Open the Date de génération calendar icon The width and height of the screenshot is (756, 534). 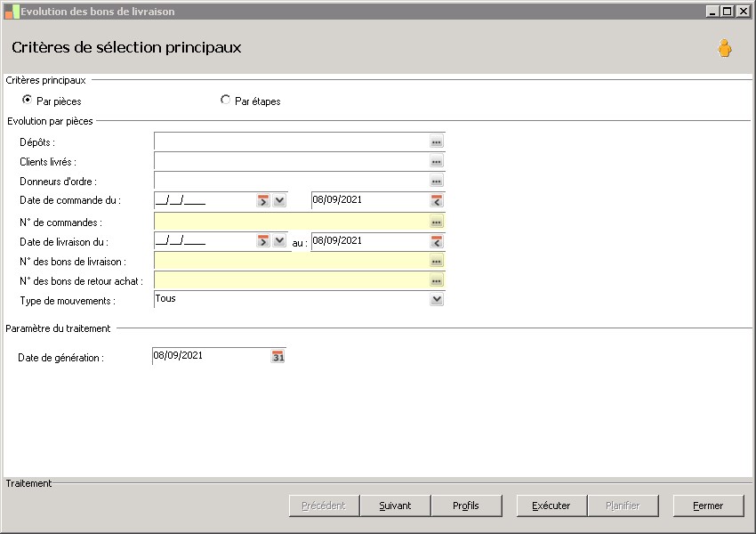(278, 357)
